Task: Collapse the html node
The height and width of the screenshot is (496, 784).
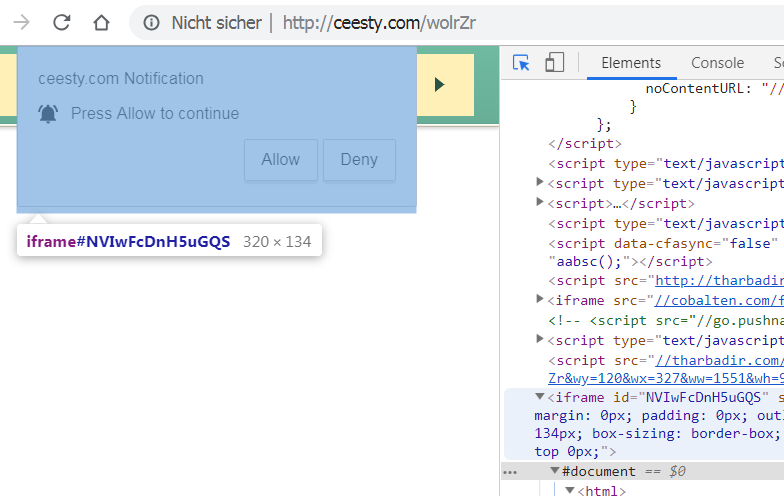Action: (570, 490)
